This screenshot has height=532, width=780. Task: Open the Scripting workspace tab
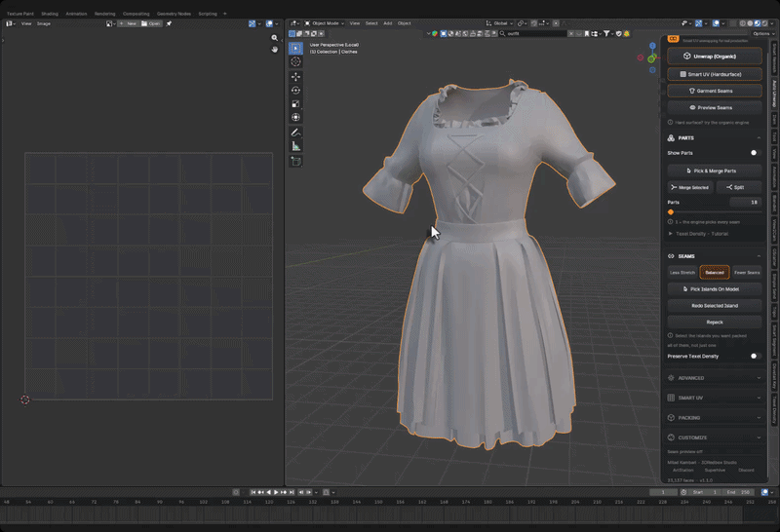pyautogui.click(x=208, y=14)
